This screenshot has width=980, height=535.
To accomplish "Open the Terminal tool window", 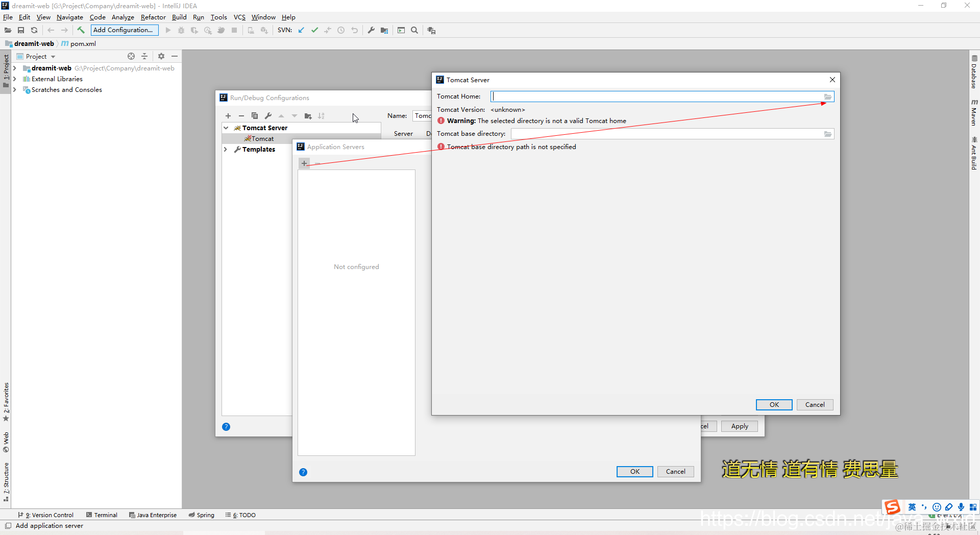I will click(102, 515).
